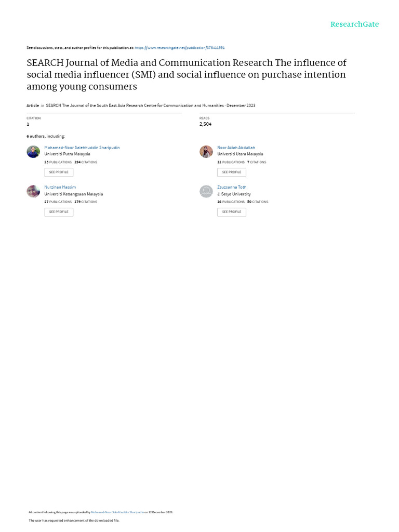Click the 194 citations stat for Sharipudin
399x532 pixels.
tap(86, 162)
